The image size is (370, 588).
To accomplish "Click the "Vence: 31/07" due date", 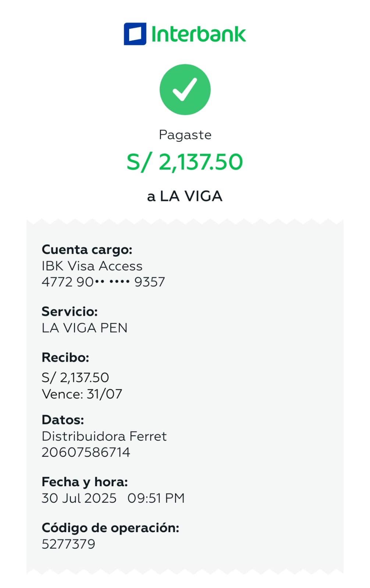I will pyautogui.click(x=82, y=394).
